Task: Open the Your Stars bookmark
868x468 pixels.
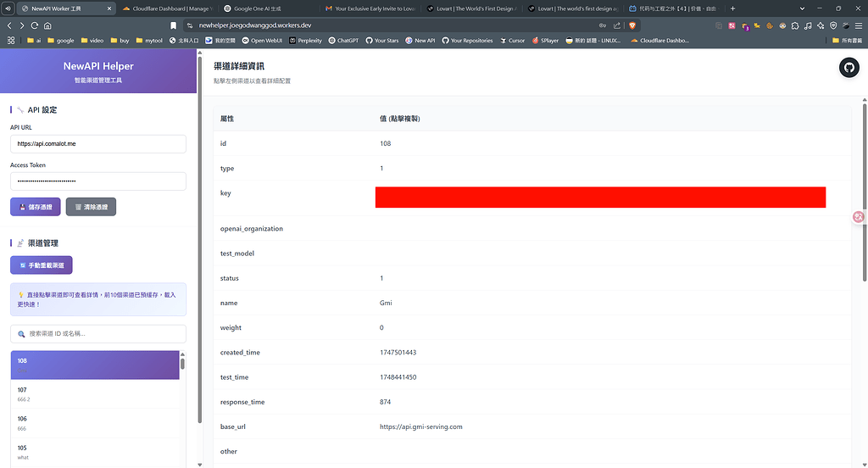Action: coord(382,41)
